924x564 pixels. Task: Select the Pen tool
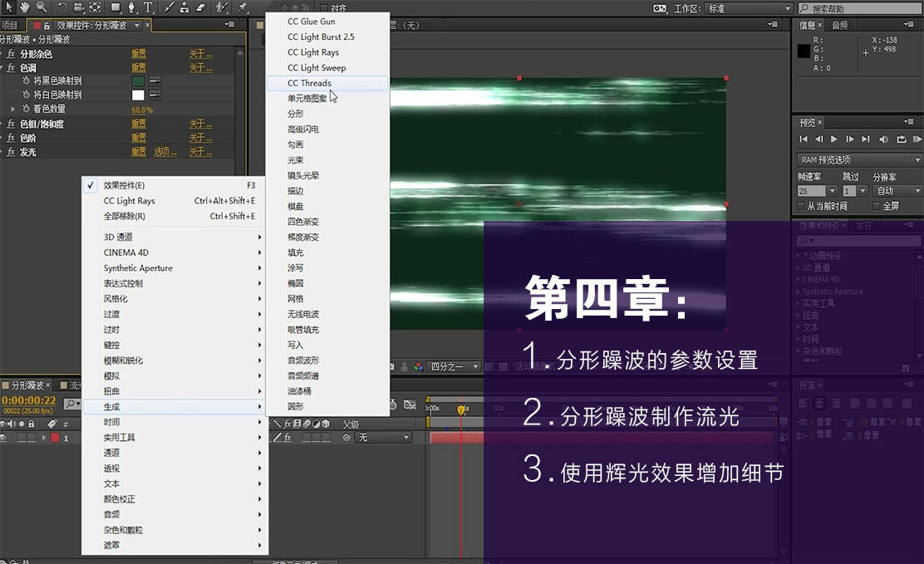coord(131,7)
